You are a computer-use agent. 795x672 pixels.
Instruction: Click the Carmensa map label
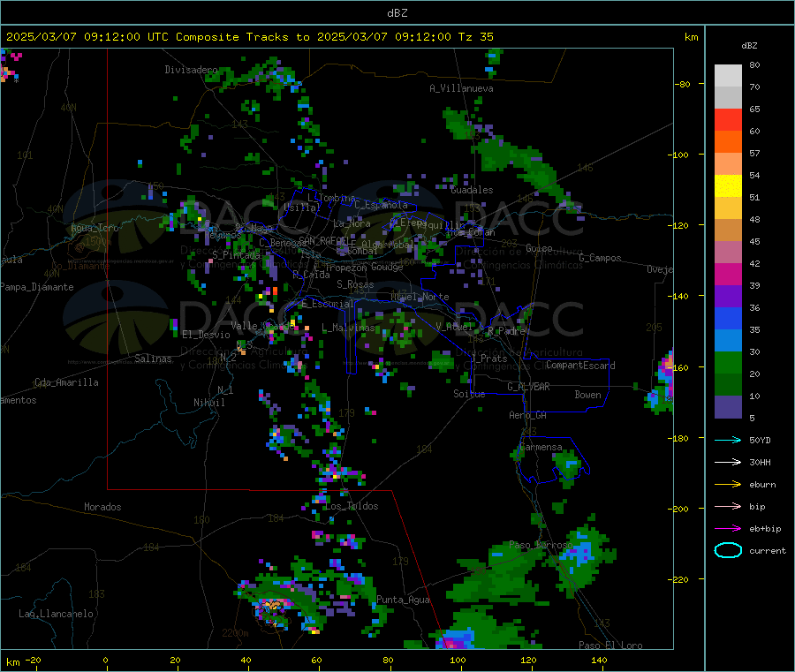point(541,448)
